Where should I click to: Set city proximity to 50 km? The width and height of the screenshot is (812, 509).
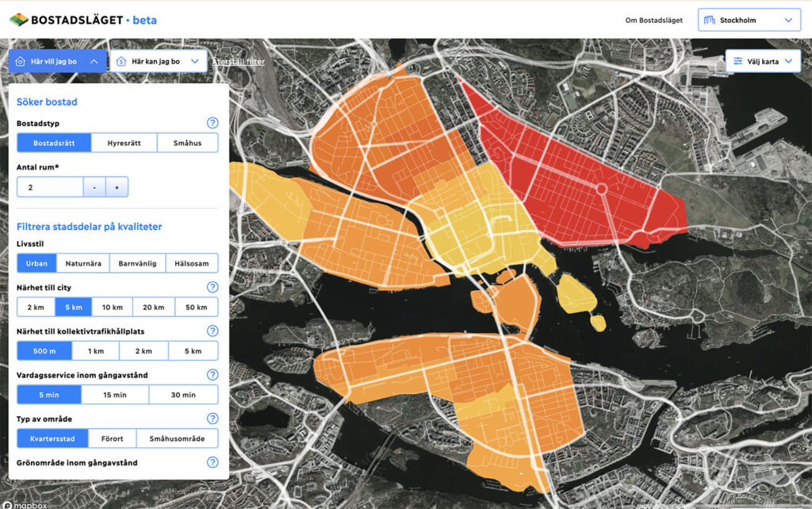197,307
